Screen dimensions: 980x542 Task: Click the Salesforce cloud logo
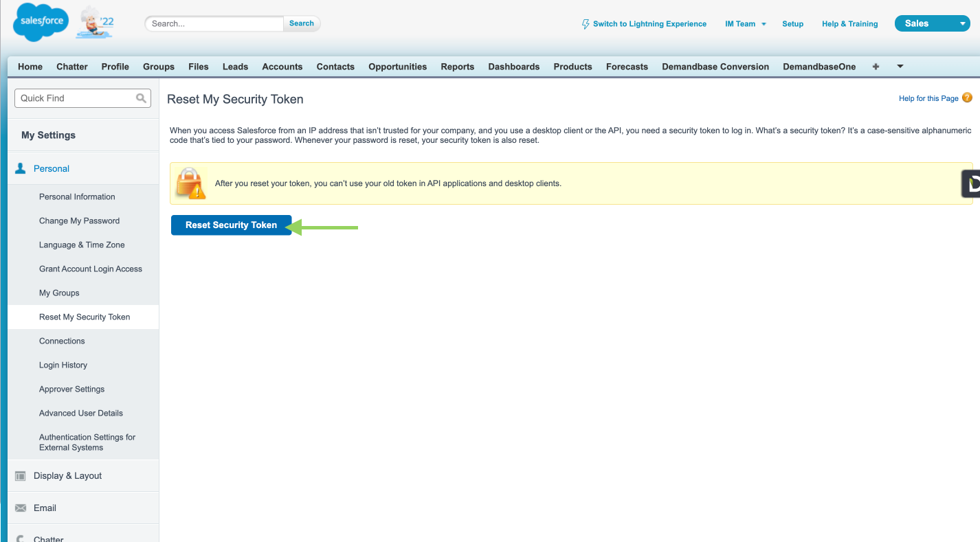pos(41,21)
